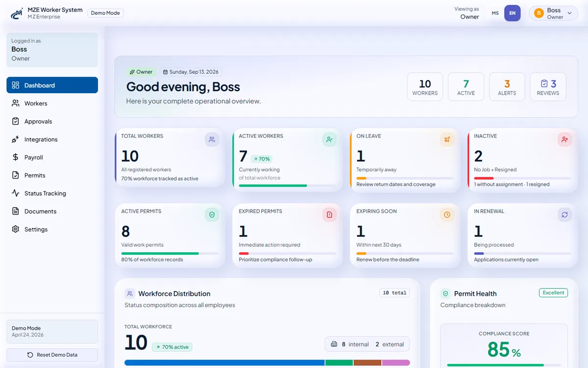The height and width of the screenshot is (368, 588).
Task: Click the Active Permits shield icon
Action: pyautogui.click(x=212, y=214)
